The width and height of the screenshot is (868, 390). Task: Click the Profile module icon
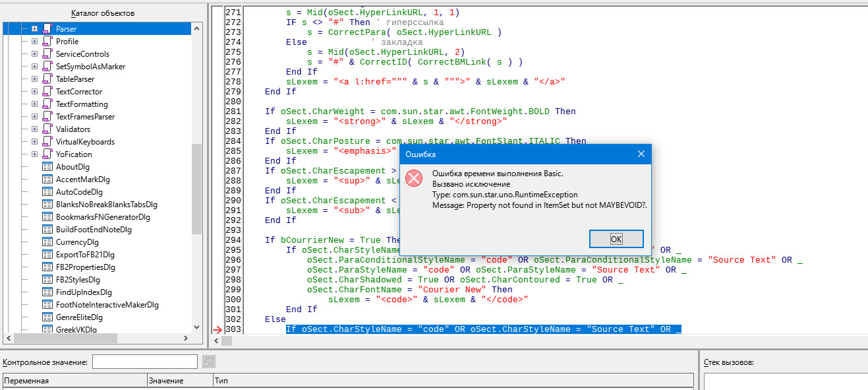[47, 42]
